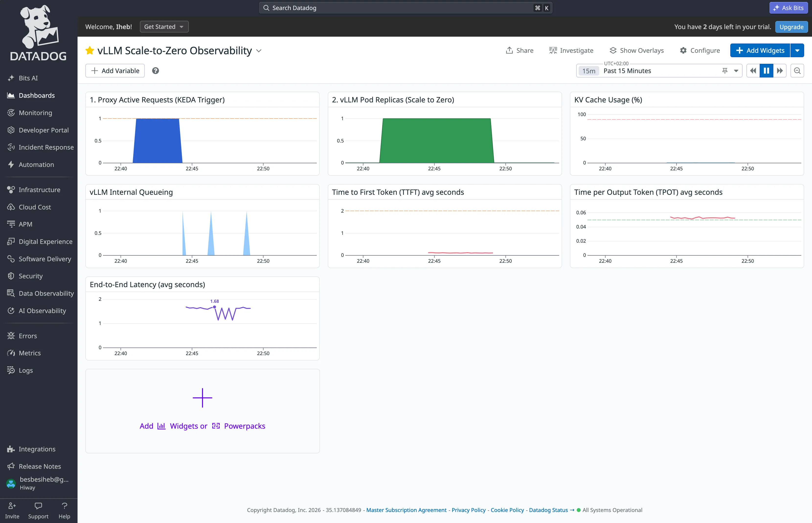The width and height of the screenshot is (812, 523).
Task: Click Invite at sidebar bottom
Action: click(12, 511)
